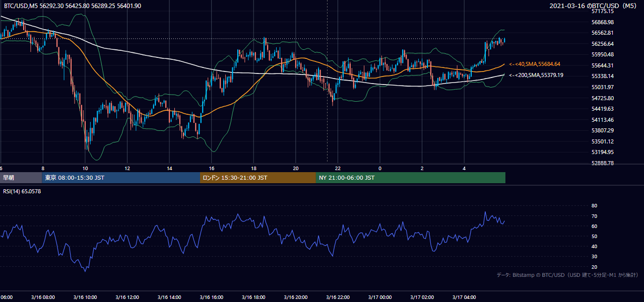Click price axis label 56256.64

602,44
